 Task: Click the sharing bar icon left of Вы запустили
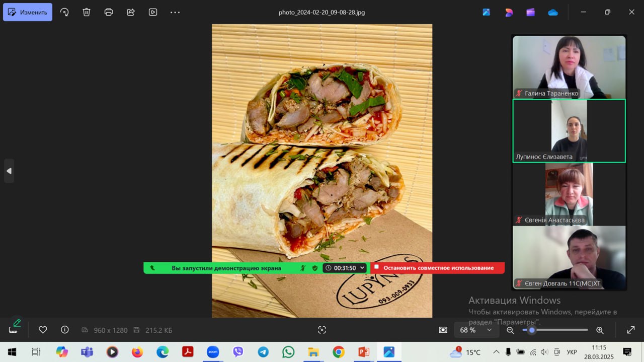tap(152, 268)
